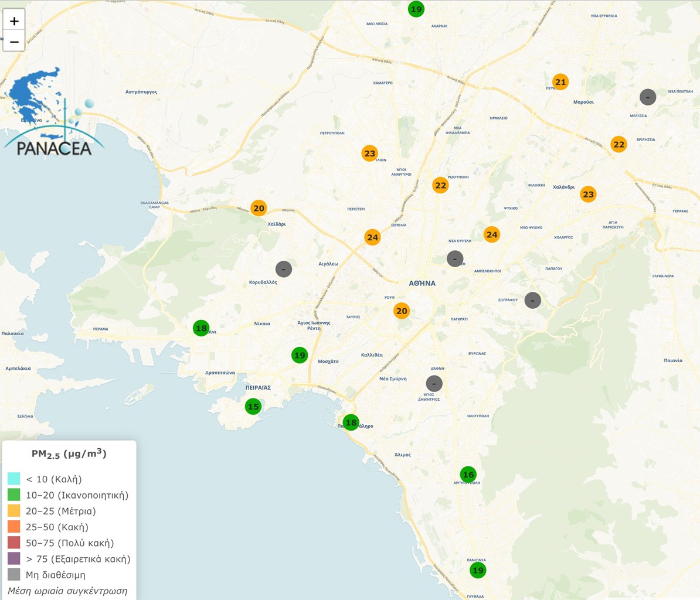Select the orange 23 marker near Chalandri
700x600 pixels.
click(x=588, y=195)
